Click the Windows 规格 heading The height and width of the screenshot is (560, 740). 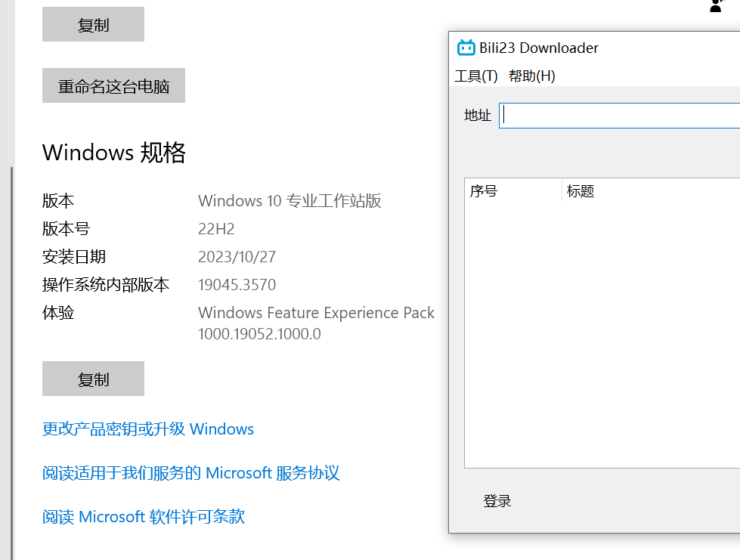(x=113, y=153)
